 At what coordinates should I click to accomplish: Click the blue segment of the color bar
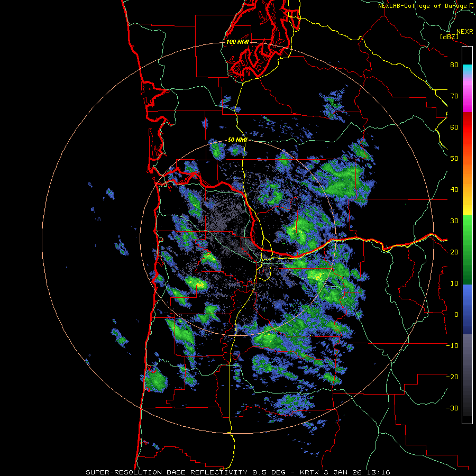coord(467,308)
